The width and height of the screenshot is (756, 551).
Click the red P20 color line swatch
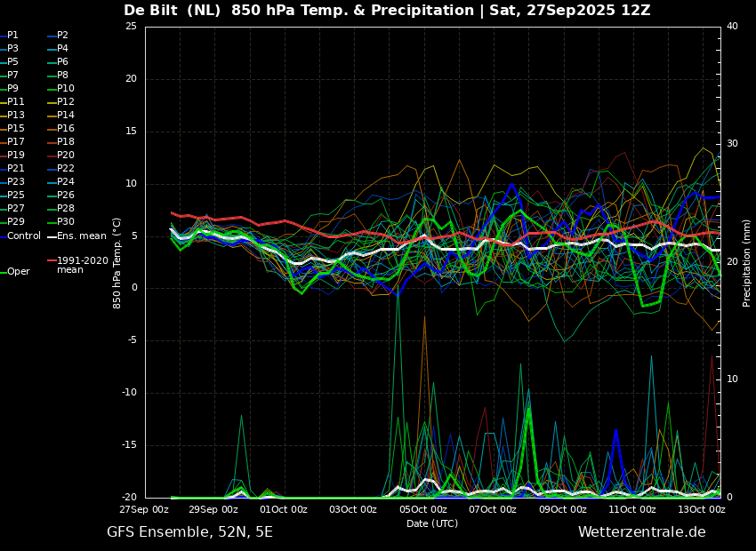click(x=52, y=156)
